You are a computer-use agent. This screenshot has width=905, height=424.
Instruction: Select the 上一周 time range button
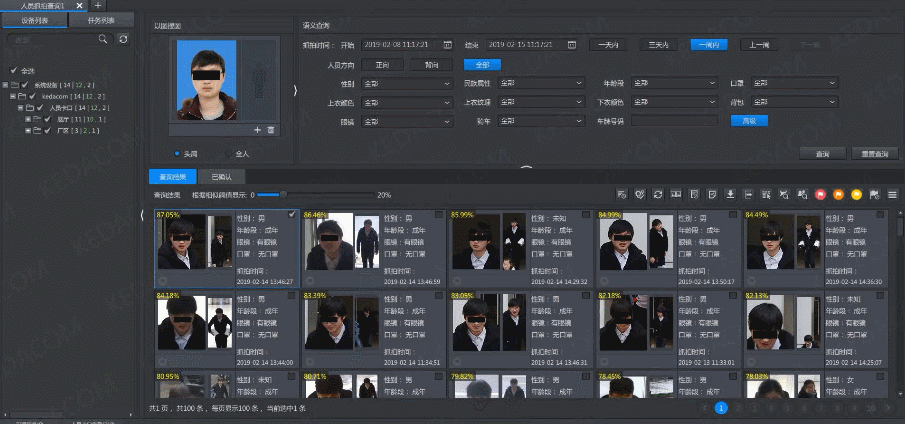click(758, 45)
